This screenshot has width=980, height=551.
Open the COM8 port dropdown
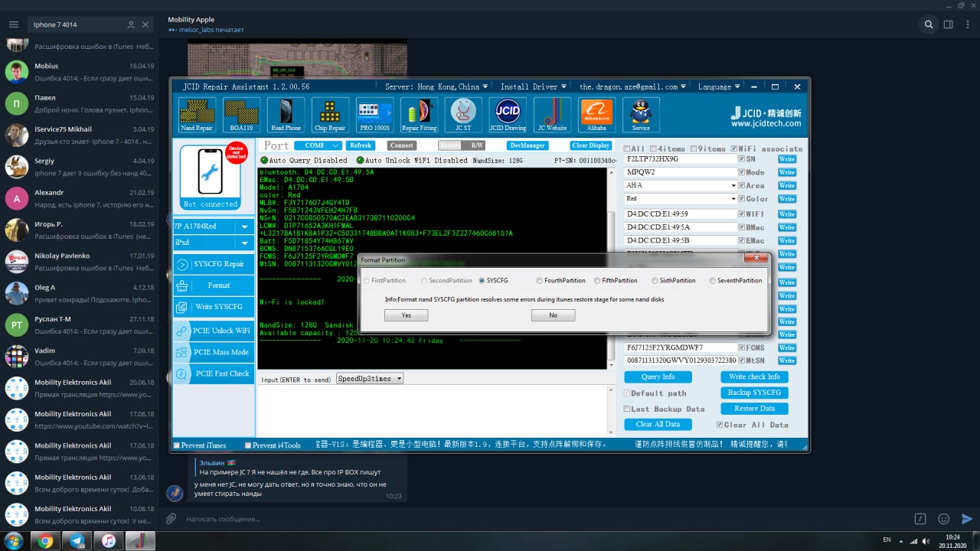[318, 145]
